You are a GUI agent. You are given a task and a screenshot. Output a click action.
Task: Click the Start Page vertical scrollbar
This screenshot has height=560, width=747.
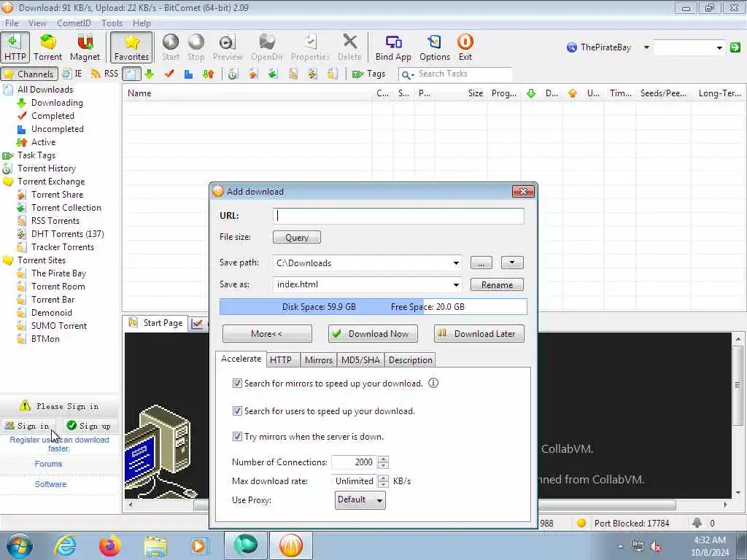pos(738,415)
